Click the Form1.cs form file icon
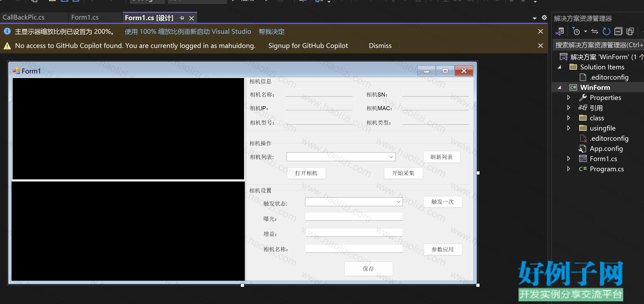 (583, 158)
